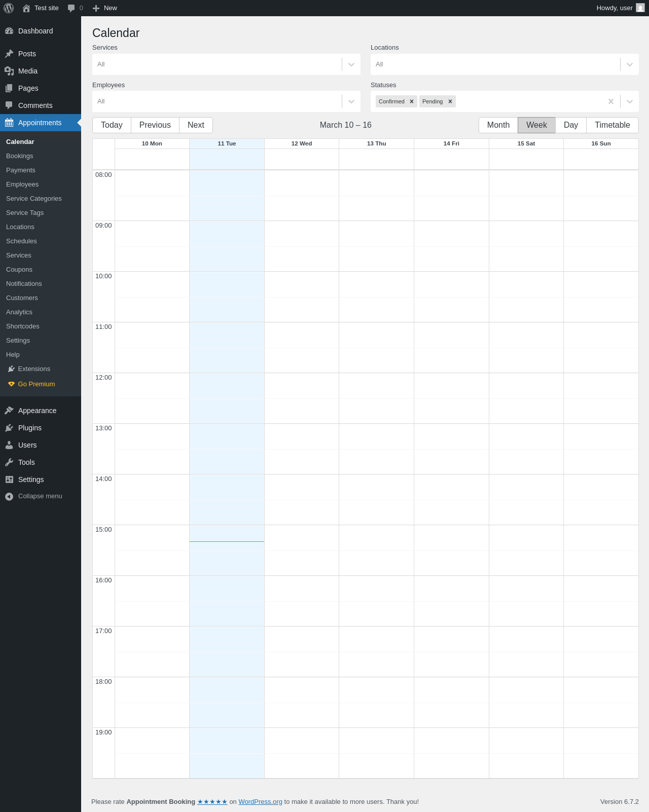
Task: Click the Services All select field
Action: pos(226,64)
